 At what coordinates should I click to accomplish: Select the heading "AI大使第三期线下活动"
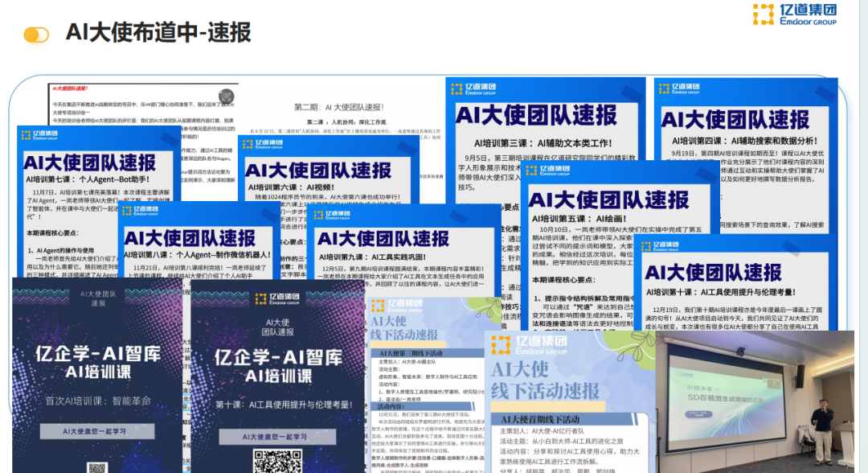click(x=411, y=353)
